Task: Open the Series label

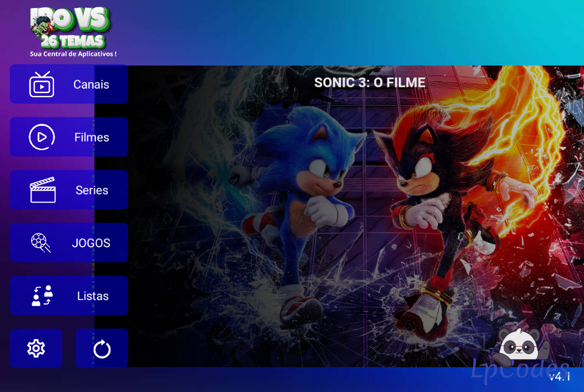Action: (x=91, y=190)
